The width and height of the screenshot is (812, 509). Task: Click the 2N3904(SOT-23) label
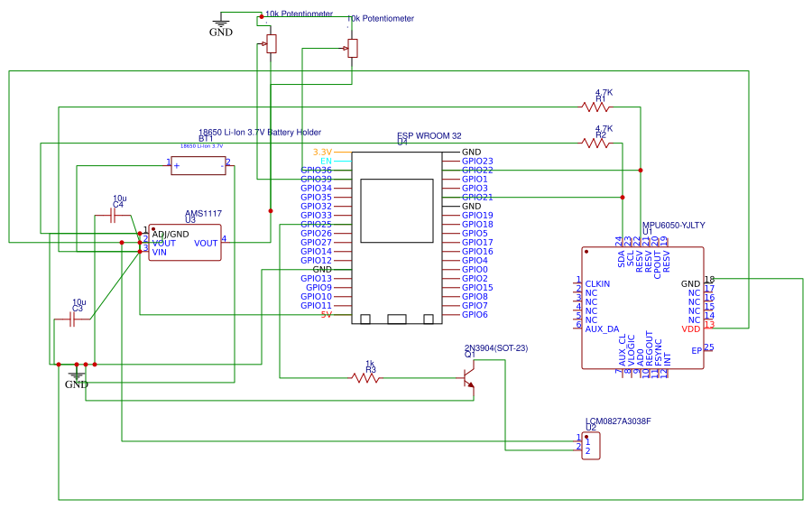pos(496,348)
